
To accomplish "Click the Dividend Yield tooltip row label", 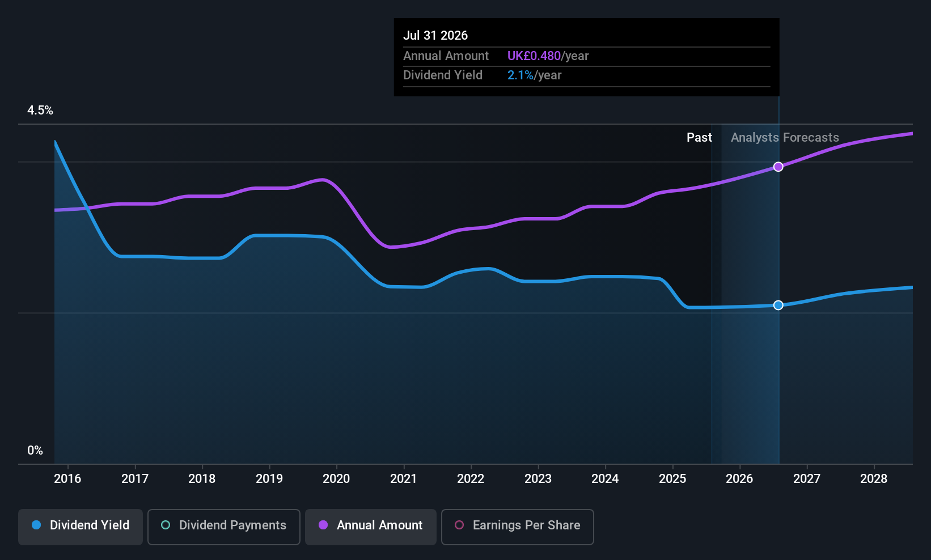I will (x=443, y=75).
